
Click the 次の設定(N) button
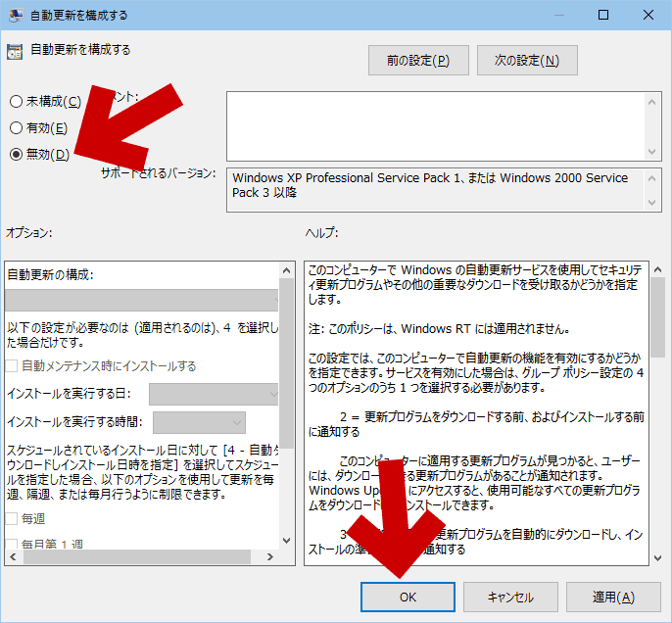(527, 61)
